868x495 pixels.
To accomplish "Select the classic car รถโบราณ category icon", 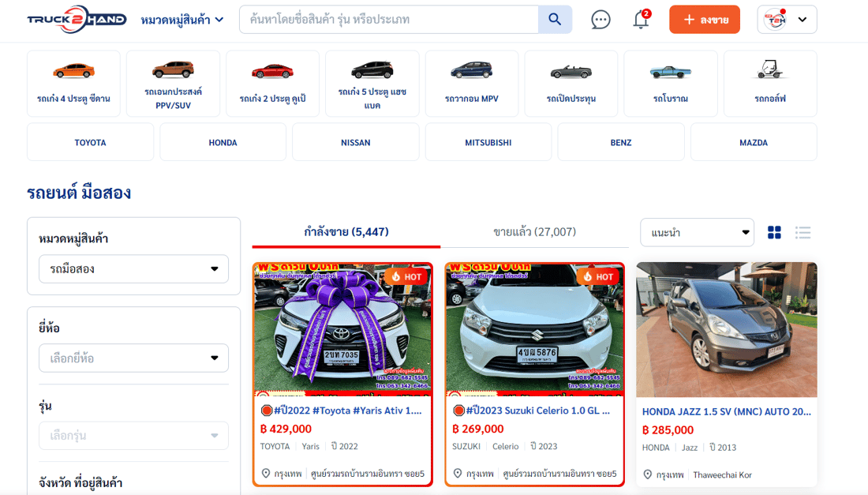I will [x=671, y=84].
